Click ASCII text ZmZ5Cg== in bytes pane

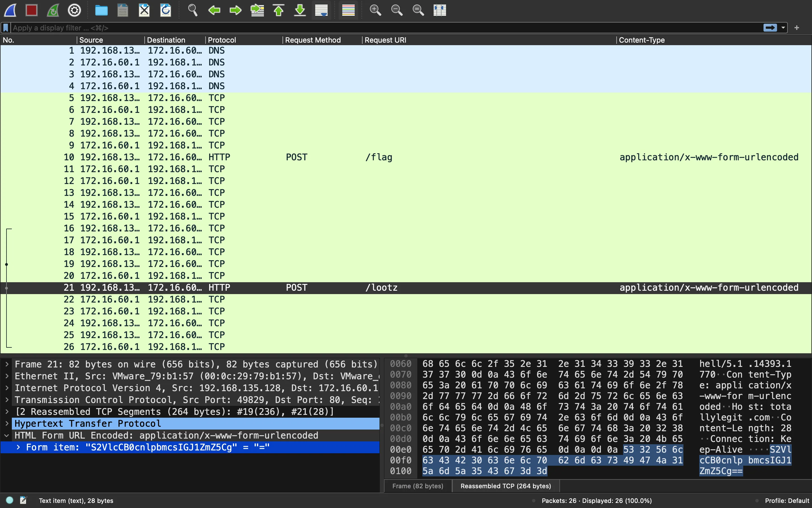tap(721, 471)
